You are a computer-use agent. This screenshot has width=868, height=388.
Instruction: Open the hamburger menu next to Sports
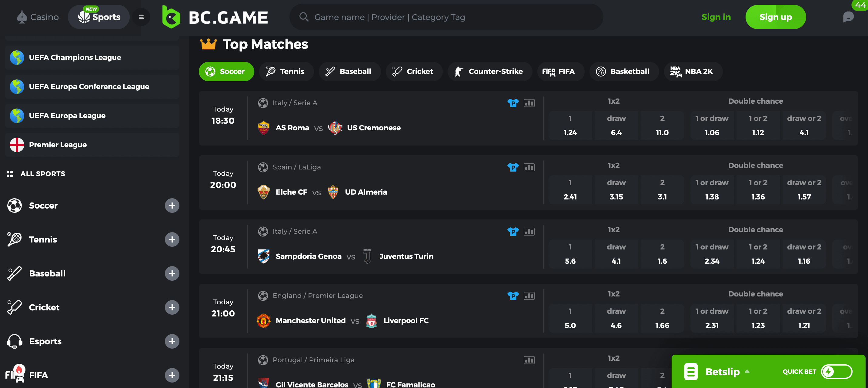[141, 17]
